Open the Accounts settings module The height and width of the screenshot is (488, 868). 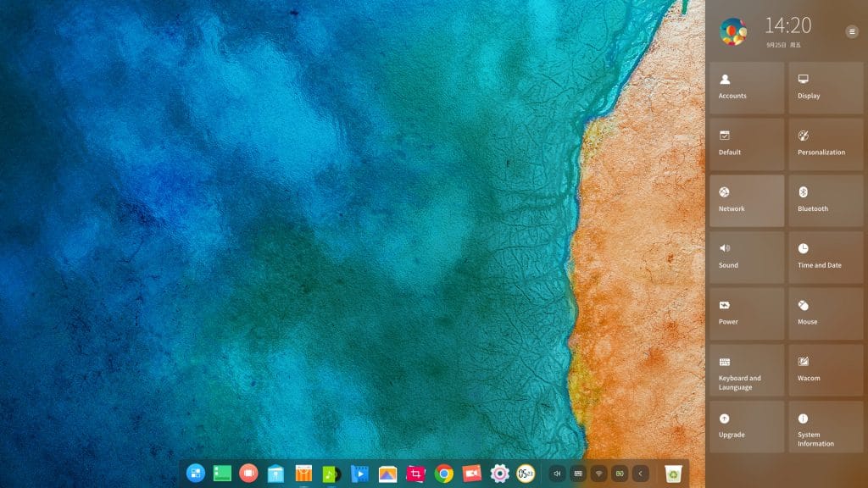pos(747,88)
